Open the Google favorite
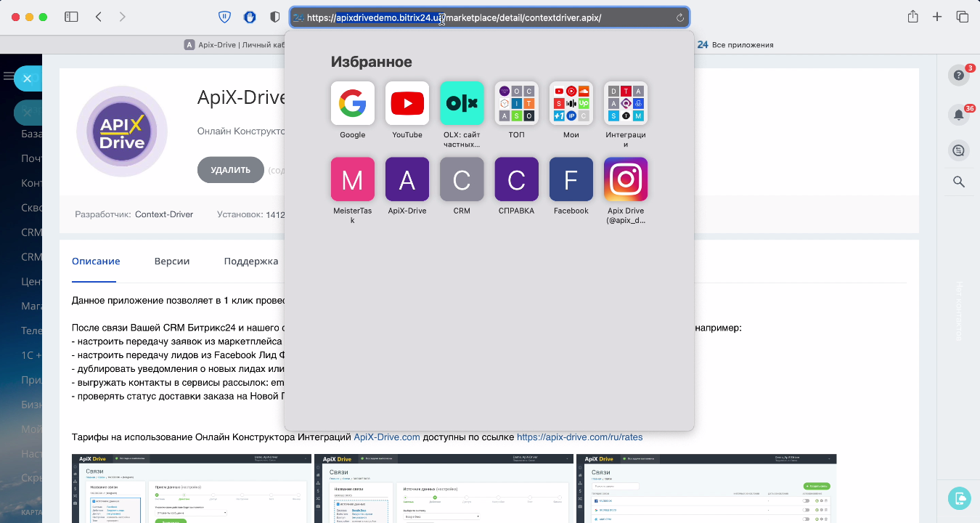980x523 pixels. pos(353,103)
